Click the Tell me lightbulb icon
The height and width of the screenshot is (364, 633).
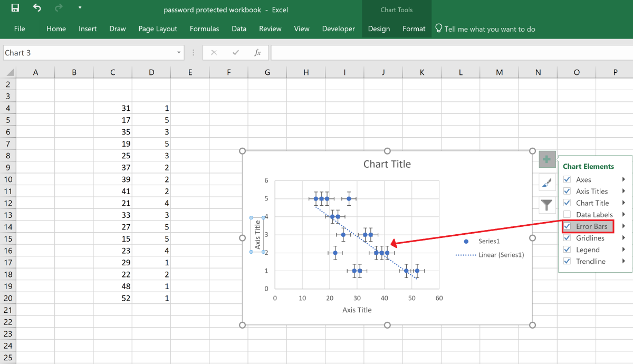[x=438, y=28]
